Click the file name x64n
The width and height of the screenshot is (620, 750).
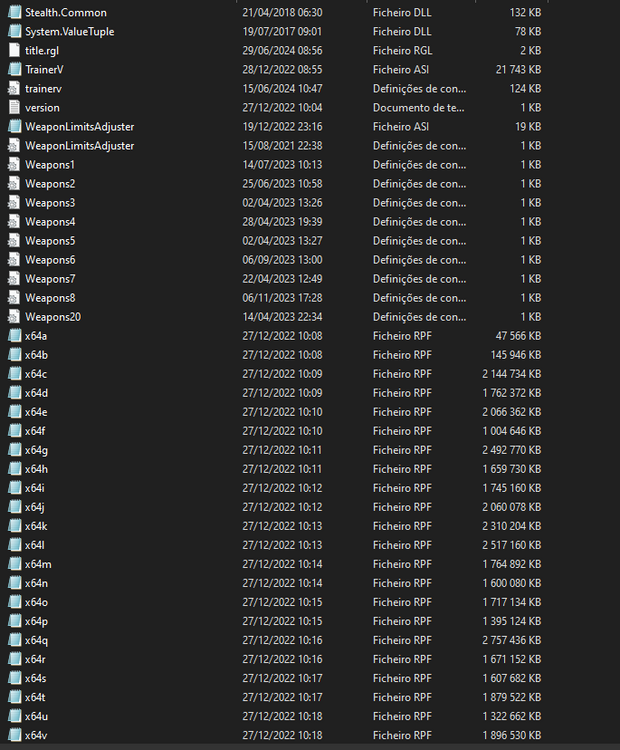coord(36,583)
